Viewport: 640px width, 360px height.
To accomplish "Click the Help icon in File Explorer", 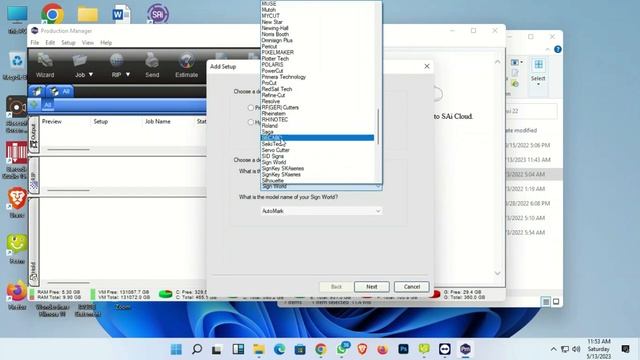I will point(558,49).
